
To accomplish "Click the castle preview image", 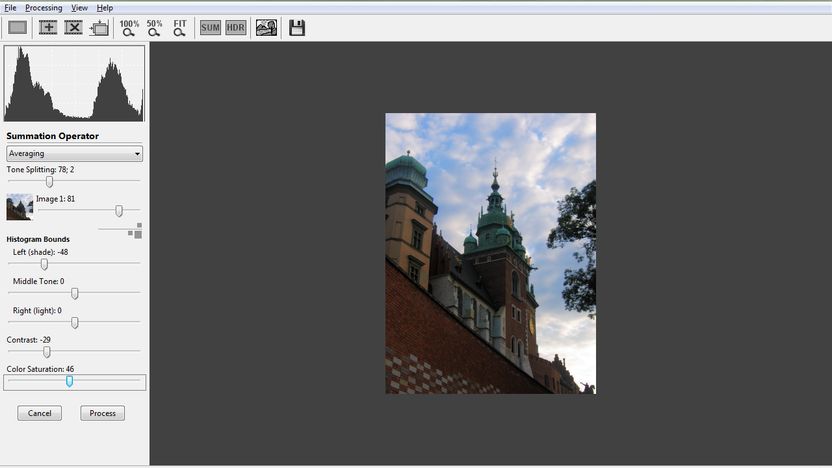I will 490,253.
